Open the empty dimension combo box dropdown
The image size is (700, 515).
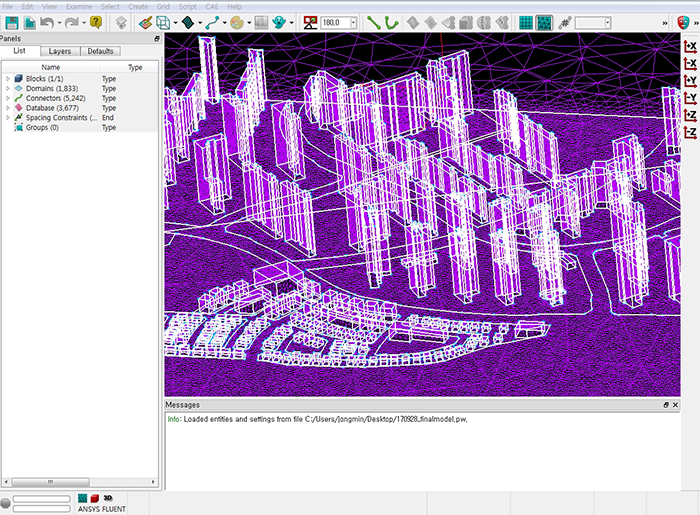[607, 23]
